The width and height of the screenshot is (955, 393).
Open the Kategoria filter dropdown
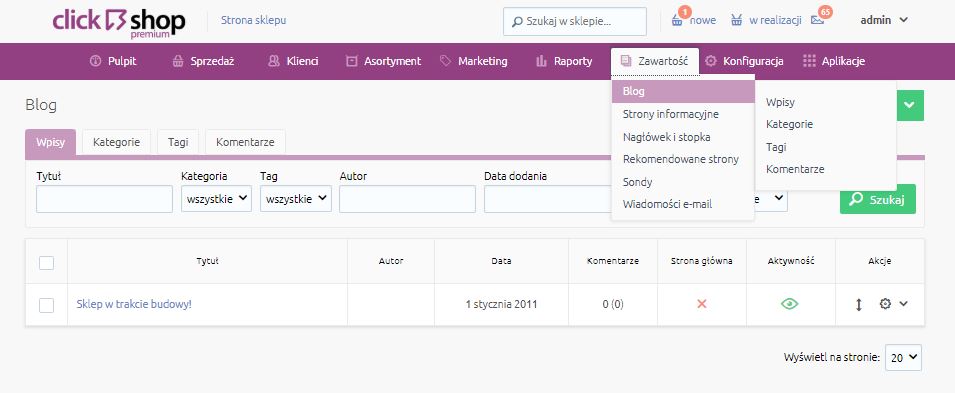pyautogui.click(x=216, y=199)
